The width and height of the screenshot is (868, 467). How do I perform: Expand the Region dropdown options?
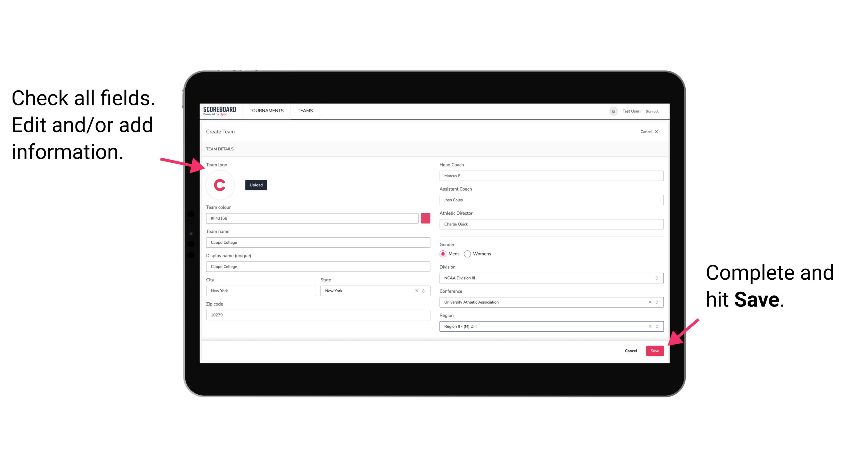(657, 326)
